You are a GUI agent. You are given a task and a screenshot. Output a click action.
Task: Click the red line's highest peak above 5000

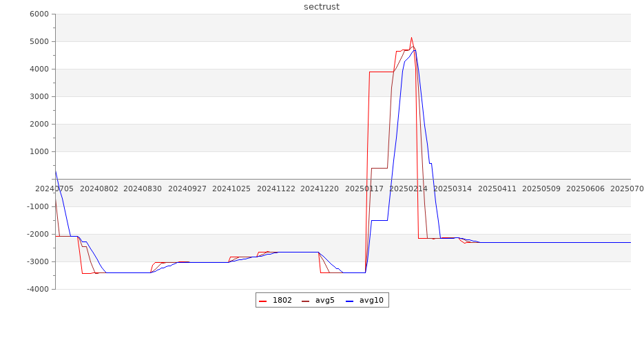[411, 38]
